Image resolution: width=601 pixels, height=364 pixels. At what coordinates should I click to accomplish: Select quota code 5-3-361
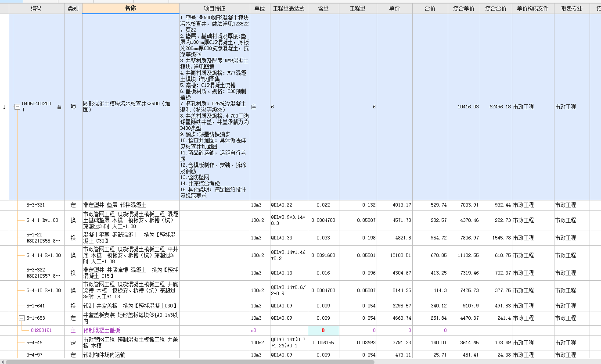pos(36,205)
